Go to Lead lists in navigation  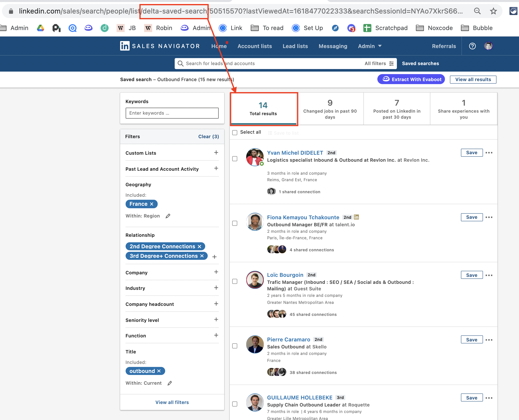click(x=295, y=46)
